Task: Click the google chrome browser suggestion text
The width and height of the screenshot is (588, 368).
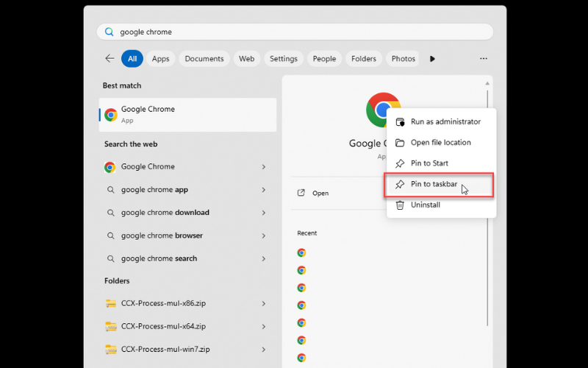Action: (x=162, y=236)
